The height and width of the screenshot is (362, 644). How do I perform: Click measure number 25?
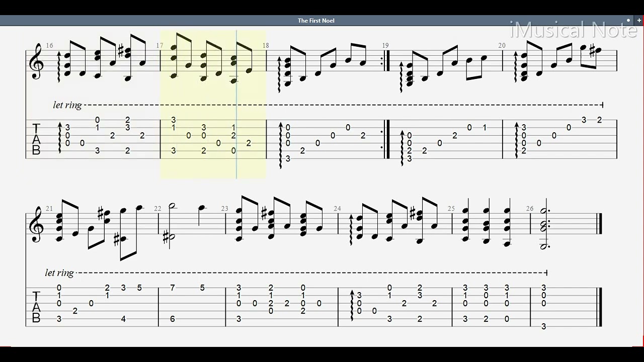pyautogui.click(x=451, y=209)
